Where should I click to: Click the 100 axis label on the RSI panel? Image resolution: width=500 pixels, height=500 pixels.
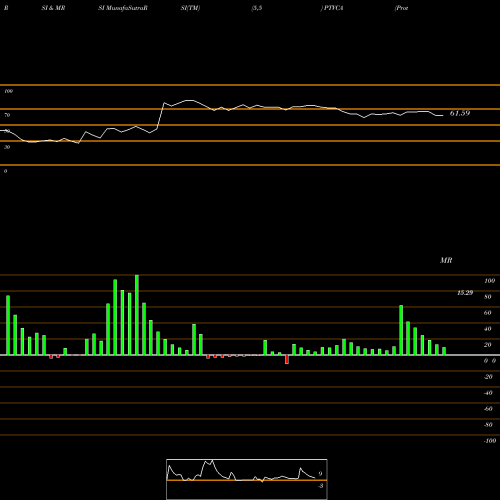[x=8, y=91]
